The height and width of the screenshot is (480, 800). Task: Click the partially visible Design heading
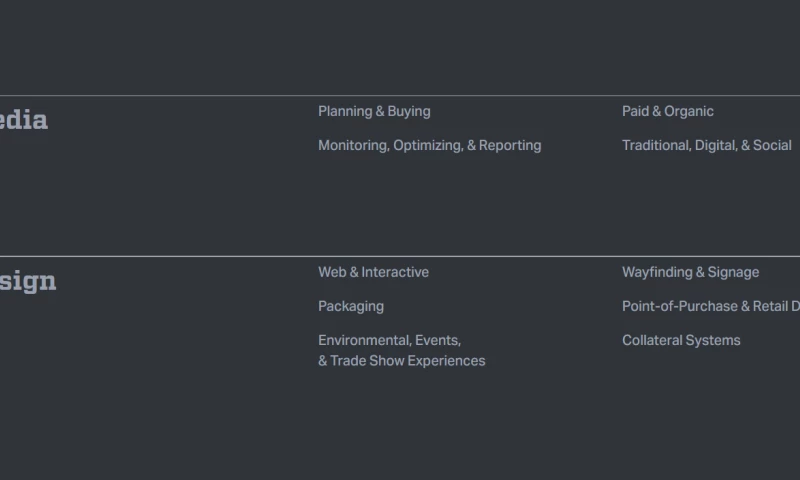27,282
